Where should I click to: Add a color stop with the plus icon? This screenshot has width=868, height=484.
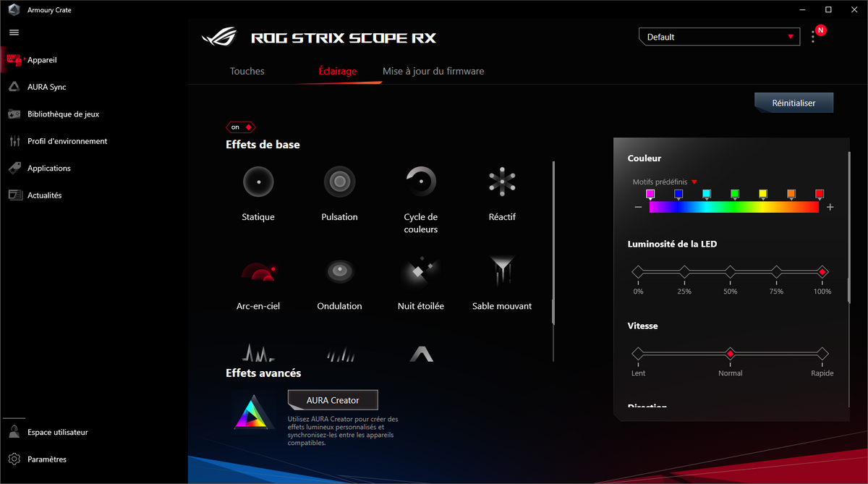click(x=830, y=207)
